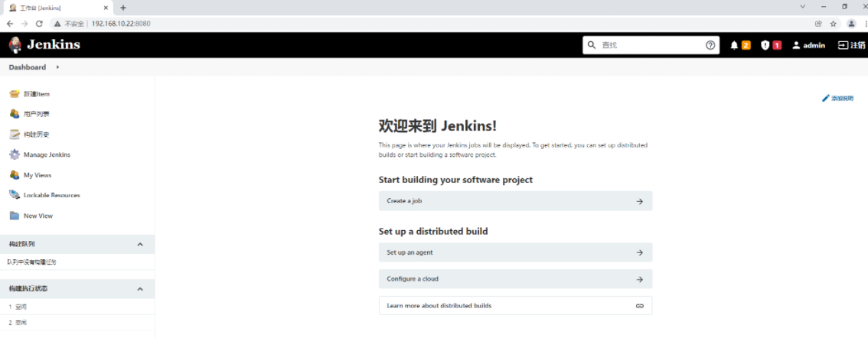Click the Dashboard breadcrumb
The image size is (868, 338).
(x=27, y=67)
